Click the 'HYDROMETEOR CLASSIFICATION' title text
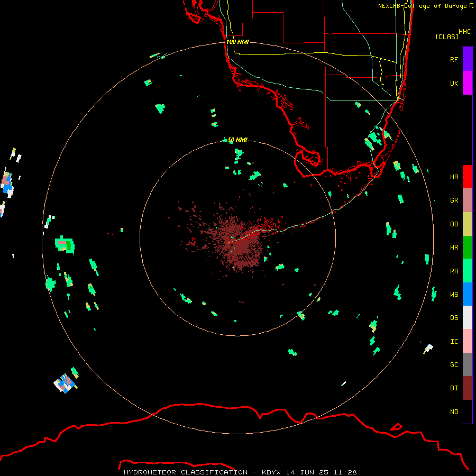The image size is (476, 476). [x=186, y=472]
